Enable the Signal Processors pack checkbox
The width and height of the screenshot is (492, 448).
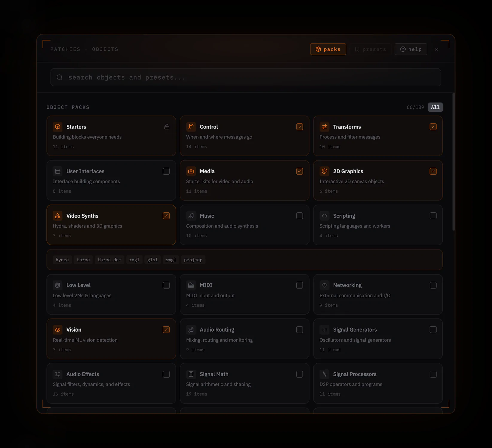tap(433, 374)
